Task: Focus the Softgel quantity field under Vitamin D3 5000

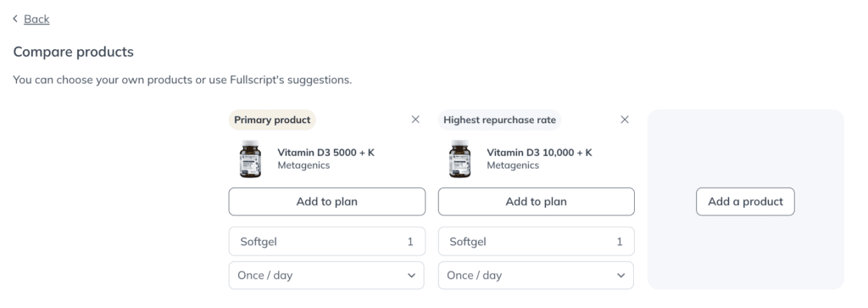Action: [x=326, y=242]
